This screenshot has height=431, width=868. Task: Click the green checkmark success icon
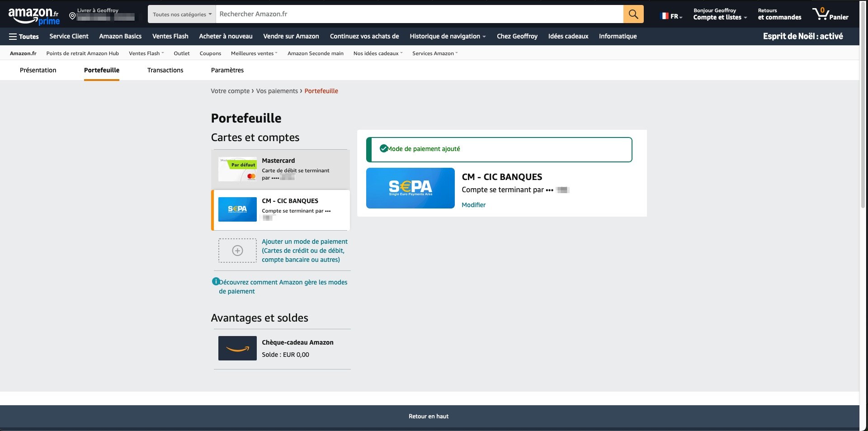tap(383, 148)
